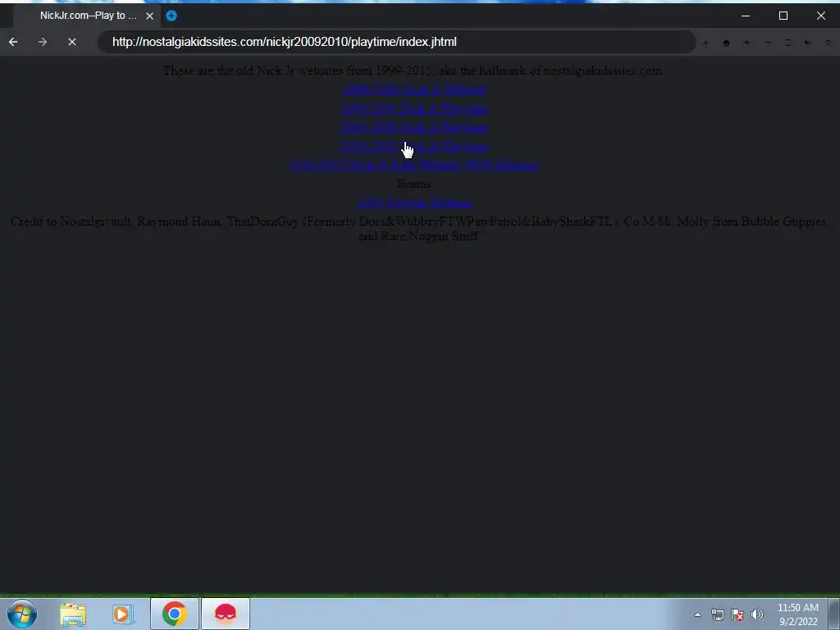The width and height of the screenshot is (840, 630).
Task: Click the Show desktop button
Action: point(834,614)
